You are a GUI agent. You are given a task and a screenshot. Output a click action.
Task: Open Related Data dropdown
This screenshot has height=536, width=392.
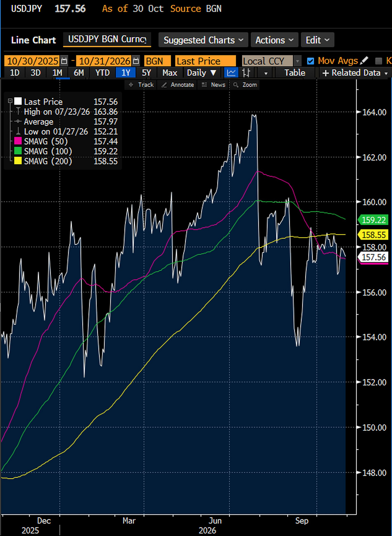tap(355, 73)
